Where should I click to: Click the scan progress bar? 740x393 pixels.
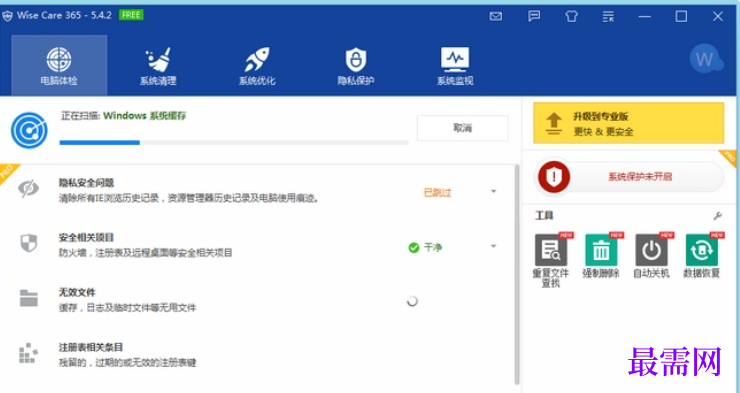pyautogui.click(x=234, y=142)
